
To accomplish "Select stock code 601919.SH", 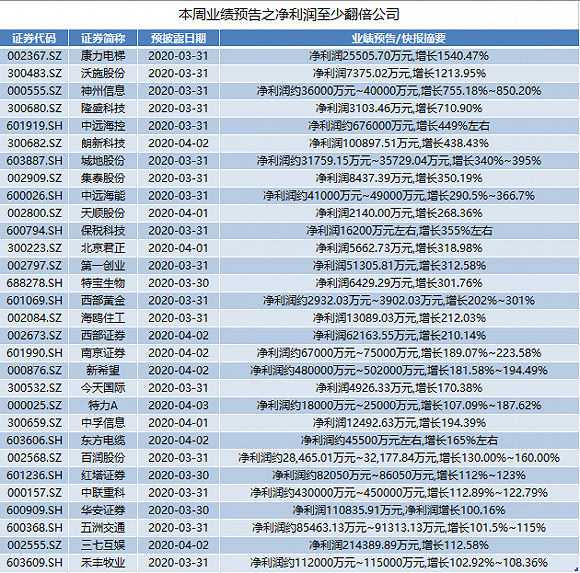I will (x=34, y=126).
